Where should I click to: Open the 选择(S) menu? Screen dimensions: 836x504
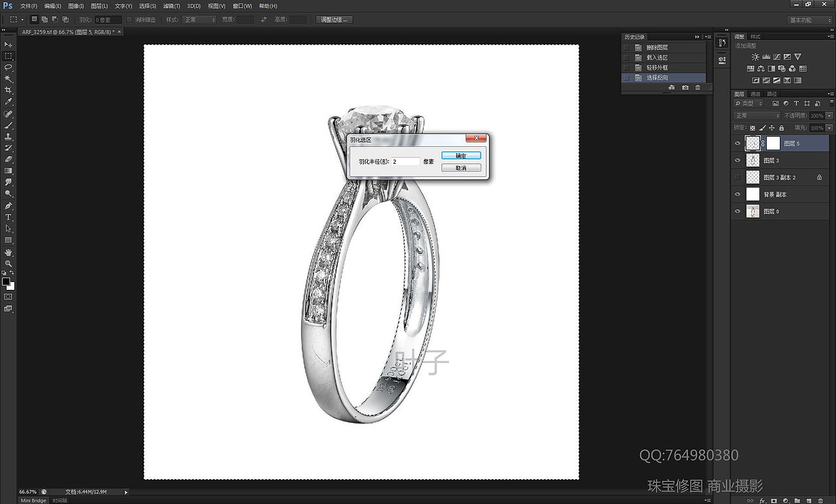pyautogui.click(x=148, y=6)
